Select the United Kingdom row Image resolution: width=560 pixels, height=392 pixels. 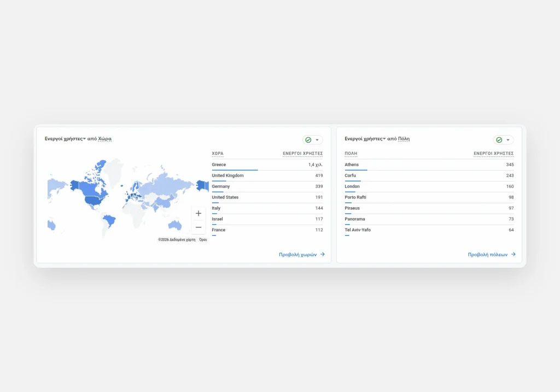click(x=267, y=175)
